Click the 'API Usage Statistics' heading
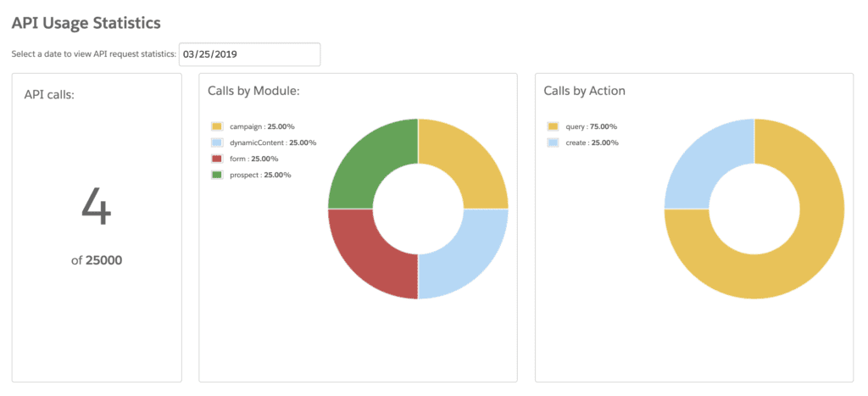This screenshot has width=868, height=396. pyautogui.click(x=86, y=23)
